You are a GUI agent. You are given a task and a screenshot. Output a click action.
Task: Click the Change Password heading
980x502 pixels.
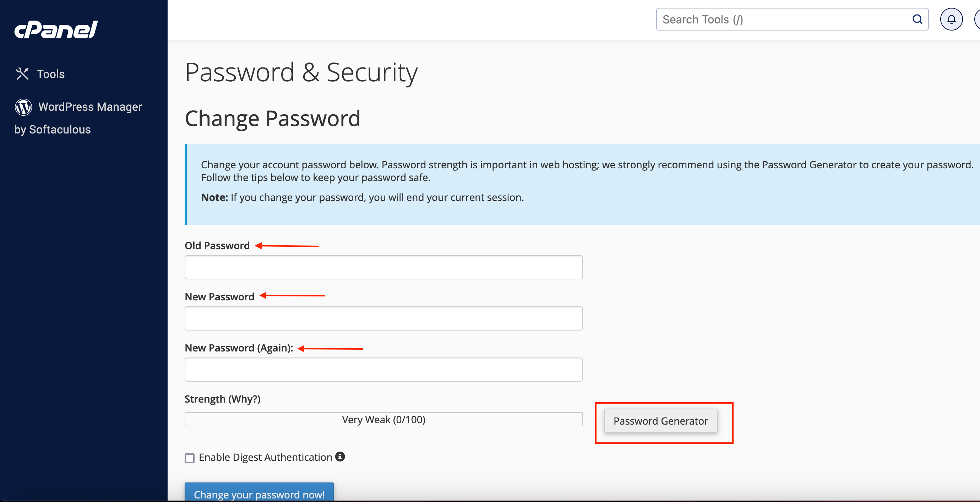272,118
